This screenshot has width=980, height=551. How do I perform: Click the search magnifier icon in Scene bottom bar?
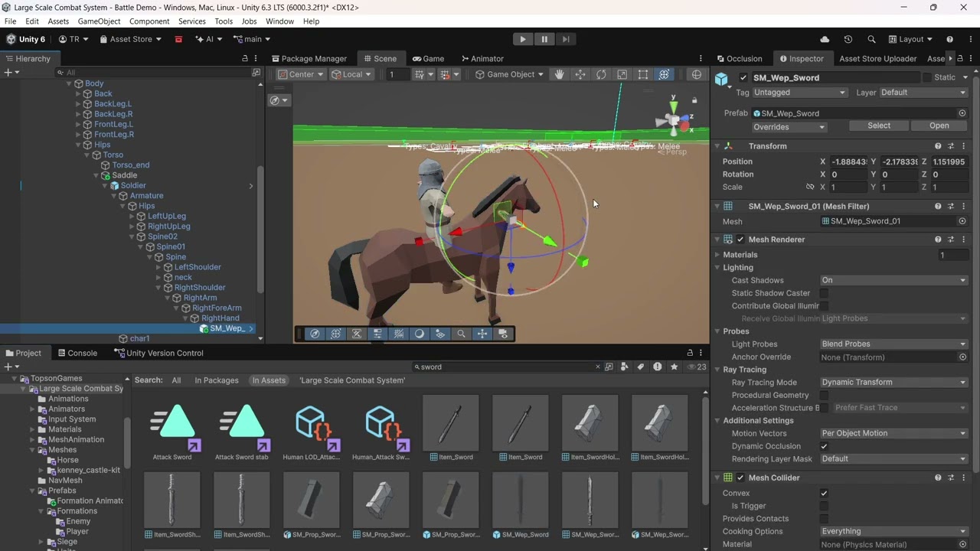[461, 334]
